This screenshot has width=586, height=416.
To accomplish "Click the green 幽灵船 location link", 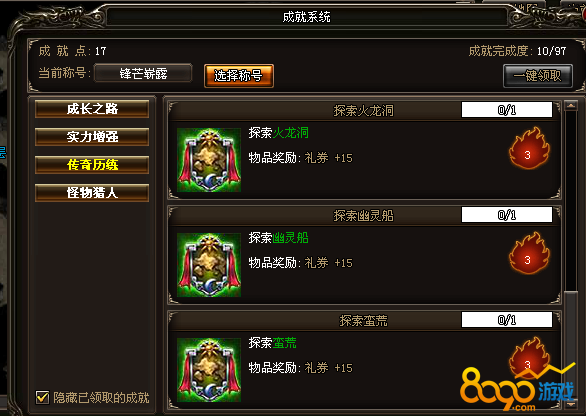I will (x=290, y=238).
